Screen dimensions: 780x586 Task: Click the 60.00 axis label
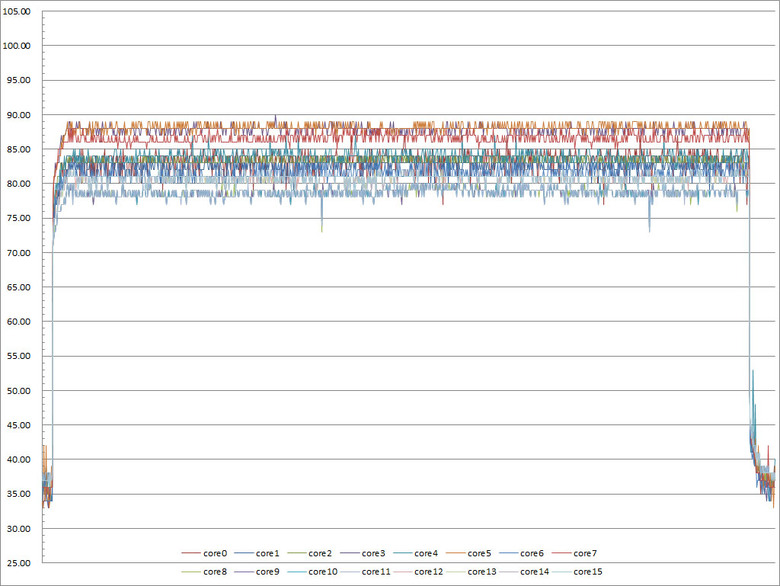(18, 321)
